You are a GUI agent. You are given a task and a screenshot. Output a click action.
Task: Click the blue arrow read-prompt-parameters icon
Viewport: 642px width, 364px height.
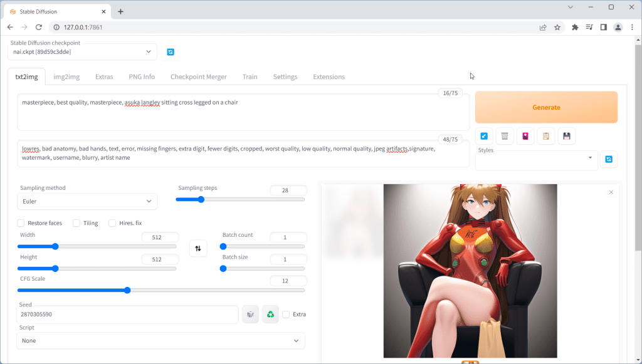tap(484, 136)
